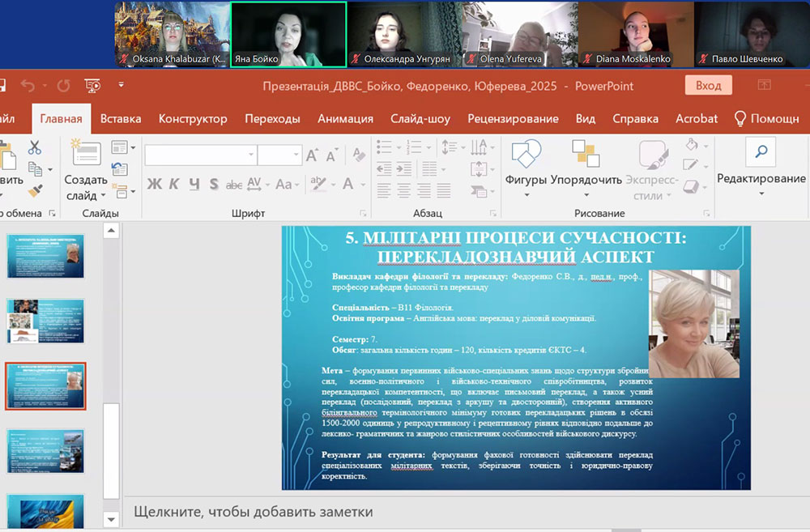
Task: Toggle underline formatting Ч
Action: pos(193,185)
